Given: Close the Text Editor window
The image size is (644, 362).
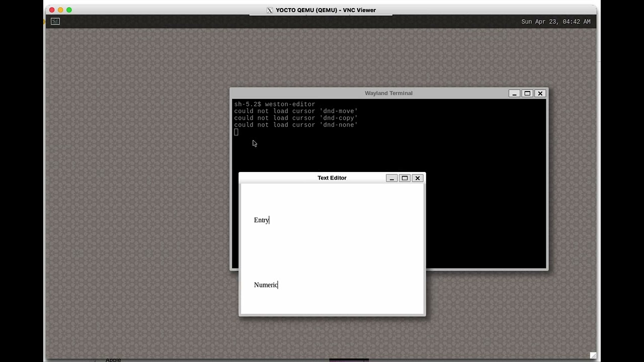Looking at the screenshot, I should (x=418, y=178).
